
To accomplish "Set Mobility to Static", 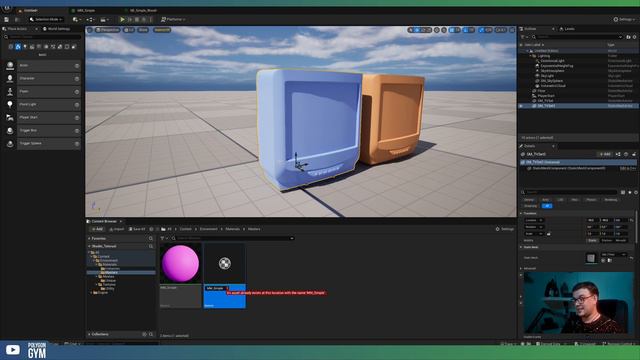I will click(592, 240).
